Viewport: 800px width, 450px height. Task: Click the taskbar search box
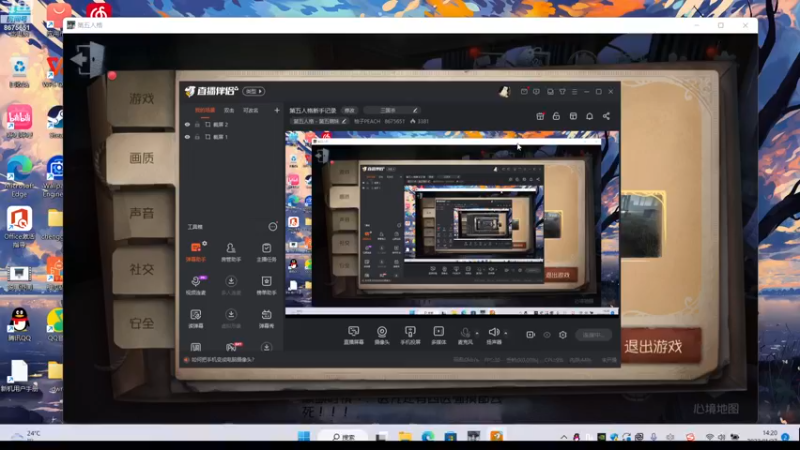pos(344,437)
